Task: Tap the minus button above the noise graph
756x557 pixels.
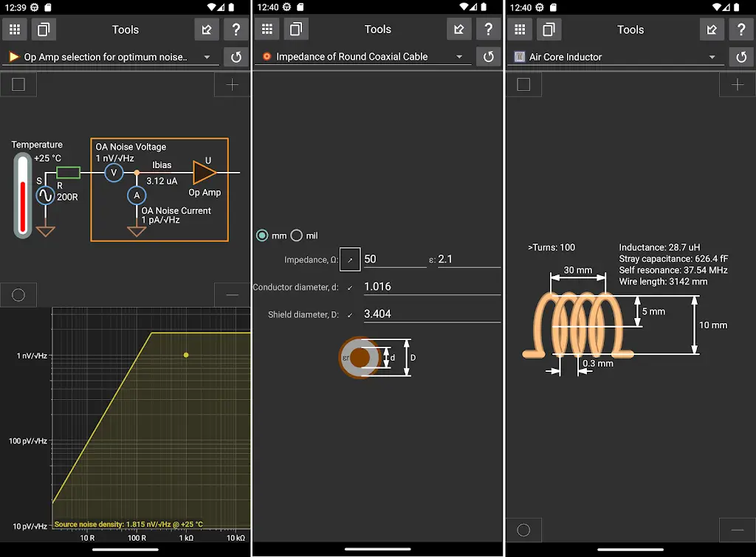Action: coord(232,295)
